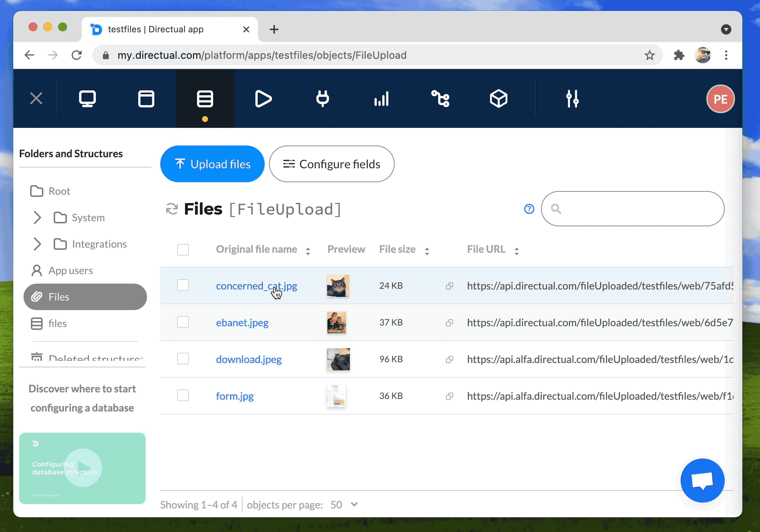Check the select-all checkbox in table header

(183, 250)
